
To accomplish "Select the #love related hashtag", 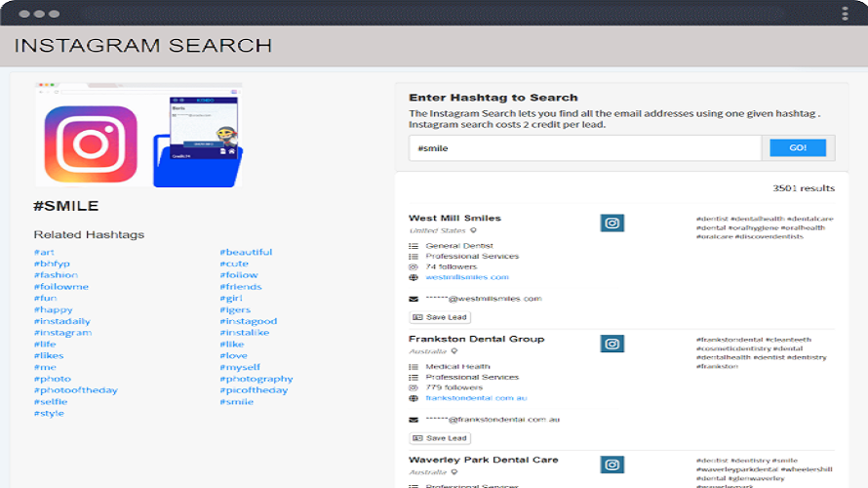I will tap(234, 355).
